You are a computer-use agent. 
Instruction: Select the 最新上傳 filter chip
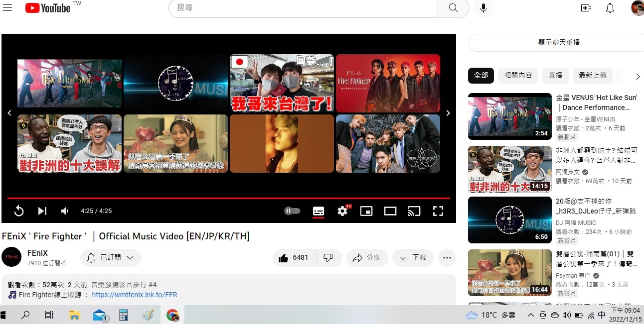[x=593, y=75]
